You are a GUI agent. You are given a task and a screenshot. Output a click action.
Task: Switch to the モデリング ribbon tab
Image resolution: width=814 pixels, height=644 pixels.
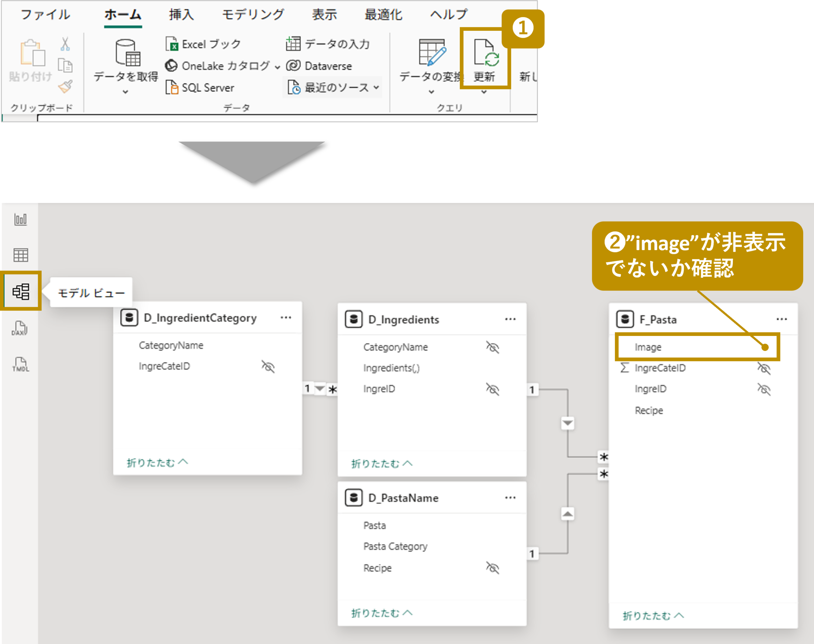point(253,15)
